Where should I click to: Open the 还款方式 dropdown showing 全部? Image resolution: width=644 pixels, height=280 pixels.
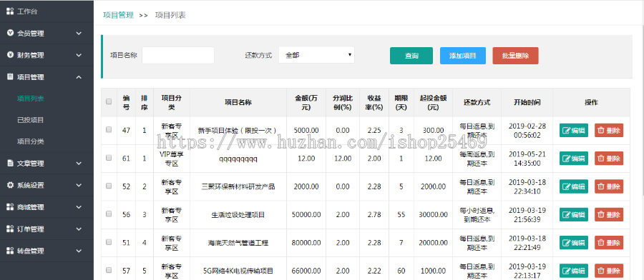point(317,55)
